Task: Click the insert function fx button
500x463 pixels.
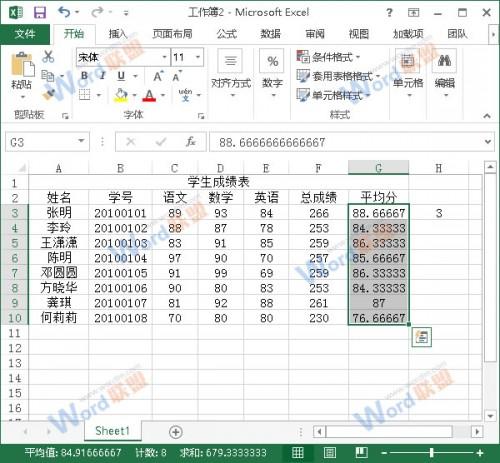Action: [x=191, y=142]
